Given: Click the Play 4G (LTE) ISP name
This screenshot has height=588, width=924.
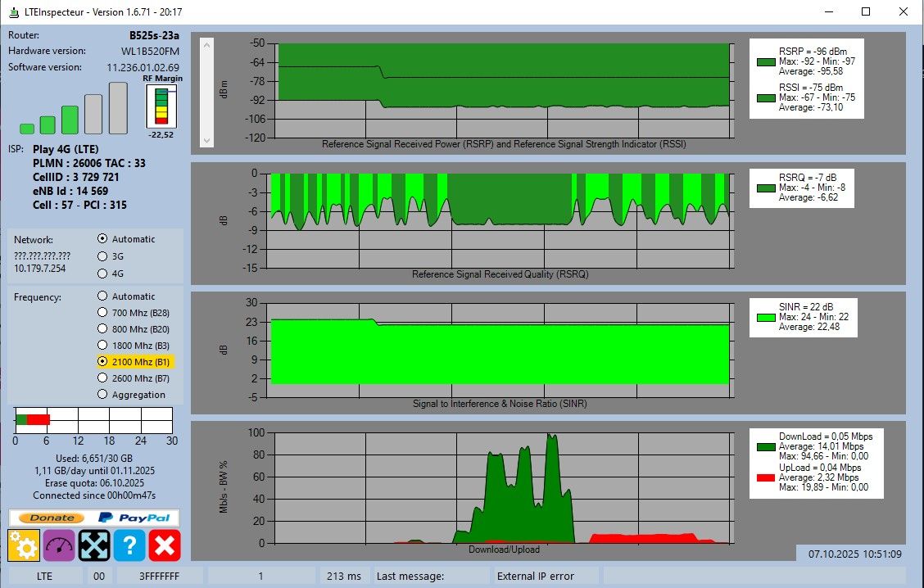Looking at the screenshot, I should point(66,149).
